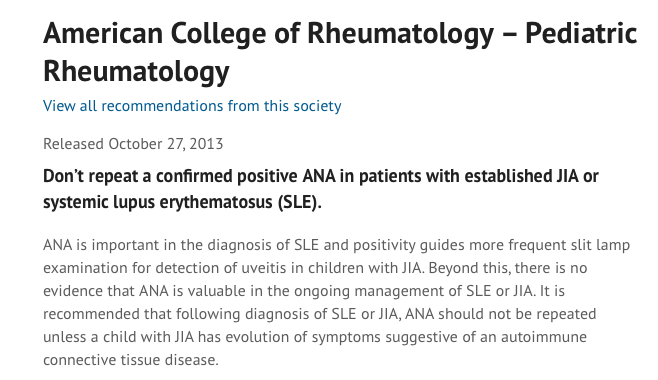This screenshot has height=380, width=658.
Task: Click 'connective tissue disease.' final line
Action: (x=131, y=360)
